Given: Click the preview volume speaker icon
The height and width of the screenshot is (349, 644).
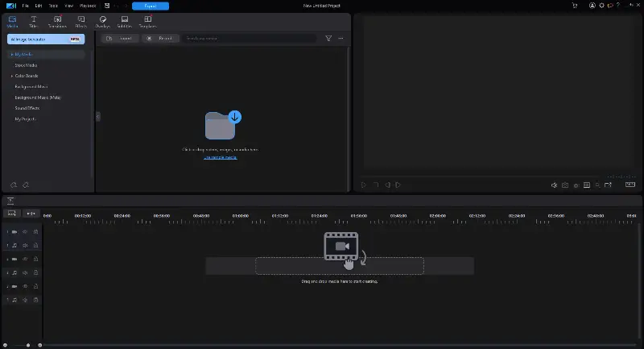Looking at the screenshot, I should 554,185.
